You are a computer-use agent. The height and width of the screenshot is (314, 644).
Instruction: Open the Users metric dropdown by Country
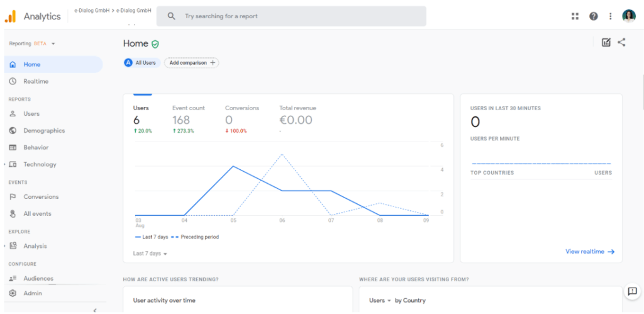(x=380, y=301)
